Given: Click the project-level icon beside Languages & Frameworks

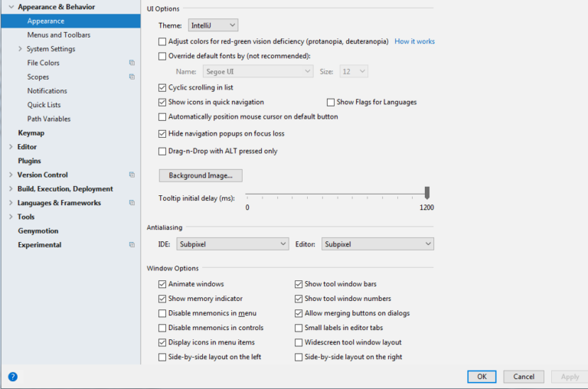Looking at the screenshot, I should [132, 203].
